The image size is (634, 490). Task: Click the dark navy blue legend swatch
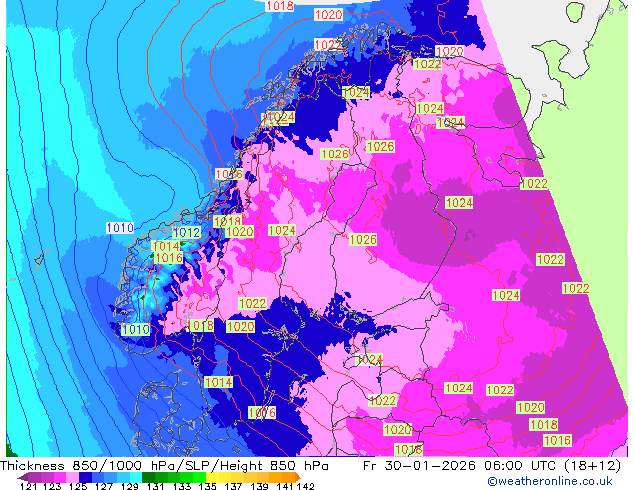(85, 477)
